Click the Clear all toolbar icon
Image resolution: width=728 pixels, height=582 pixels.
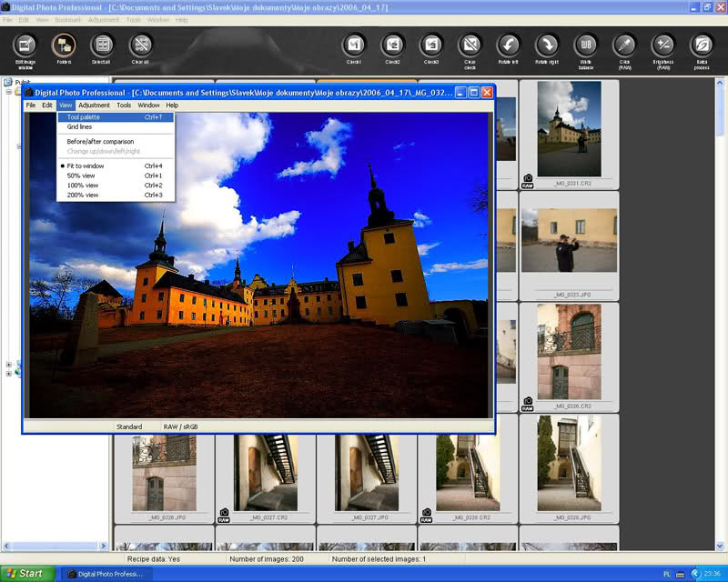pyautogui.click(x=140, y=45)
